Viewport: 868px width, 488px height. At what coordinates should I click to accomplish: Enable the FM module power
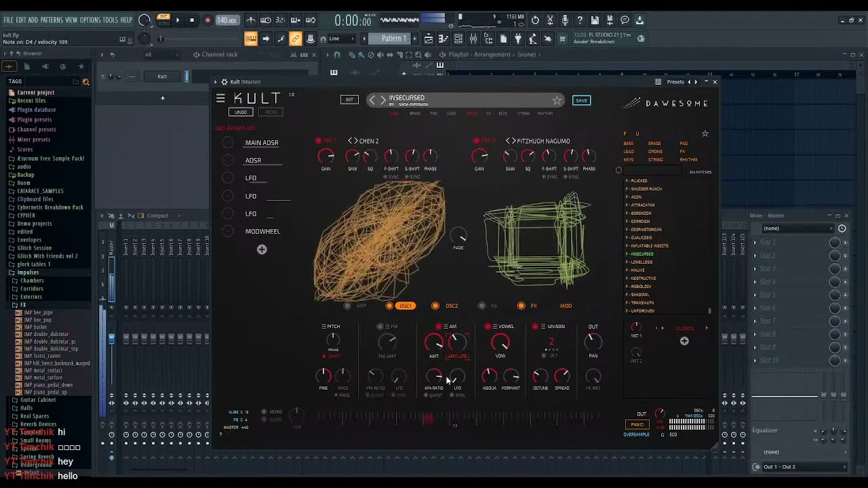click(380, 327)
